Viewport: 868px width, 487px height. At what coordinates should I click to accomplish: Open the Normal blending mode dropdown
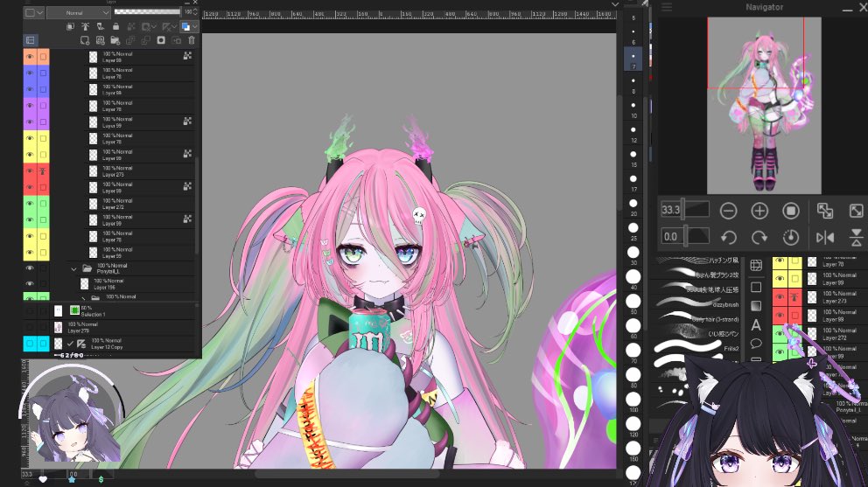click(x=79, y=12)
